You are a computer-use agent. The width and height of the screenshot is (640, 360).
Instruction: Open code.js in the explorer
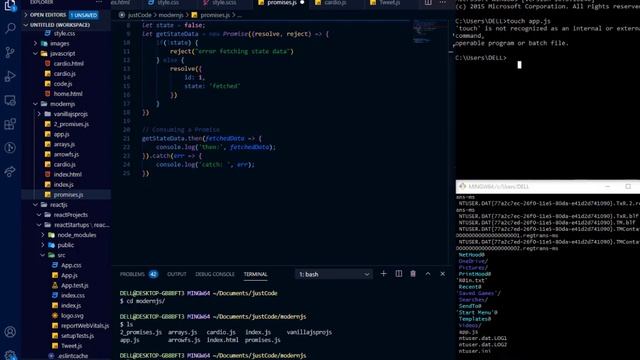(62, 84)
